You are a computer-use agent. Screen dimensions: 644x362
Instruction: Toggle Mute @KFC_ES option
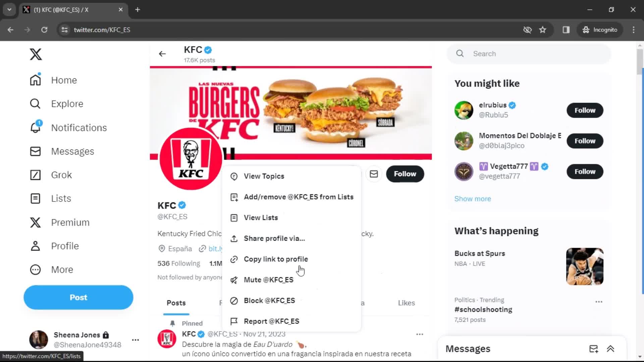(268, 279)
